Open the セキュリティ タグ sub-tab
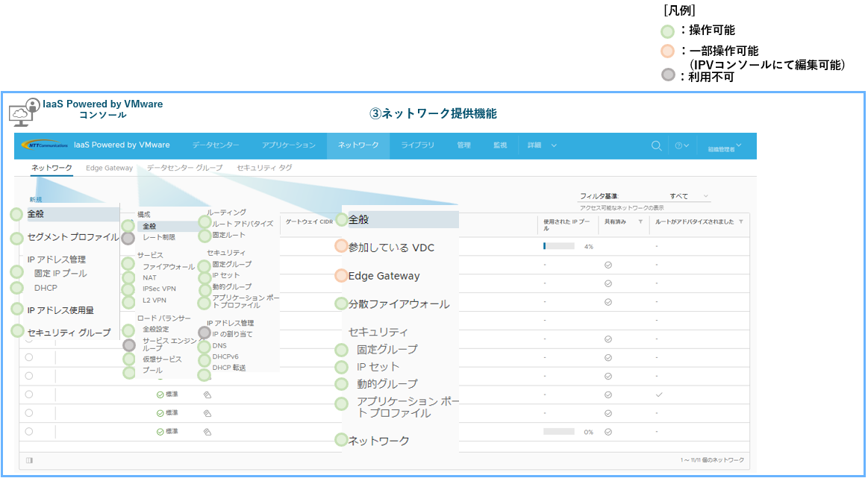The height and width of the screenshot is (481, 868). point(264,168)
